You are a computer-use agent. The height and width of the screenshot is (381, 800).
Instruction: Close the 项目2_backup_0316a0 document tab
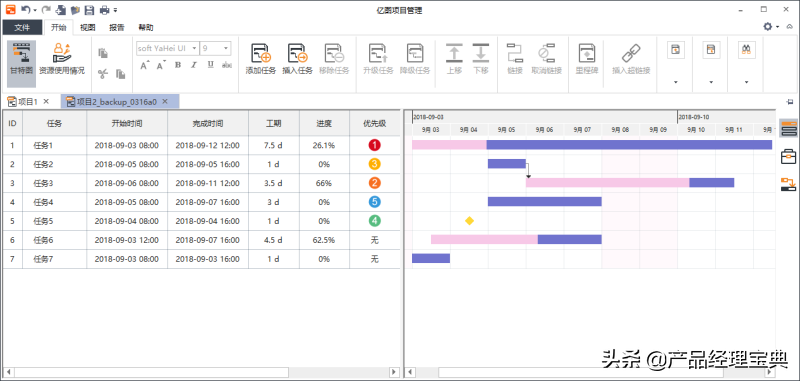click(x=165, y=101)
